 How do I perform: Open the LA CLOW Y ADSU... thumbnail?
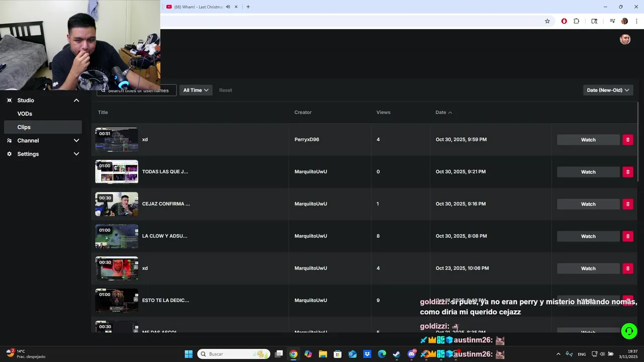[x=117, y=236]
